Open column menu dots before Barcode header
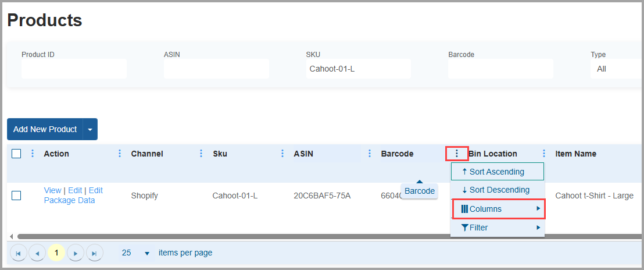This screenshot has height=270, width=644. [x=370, y=154]
